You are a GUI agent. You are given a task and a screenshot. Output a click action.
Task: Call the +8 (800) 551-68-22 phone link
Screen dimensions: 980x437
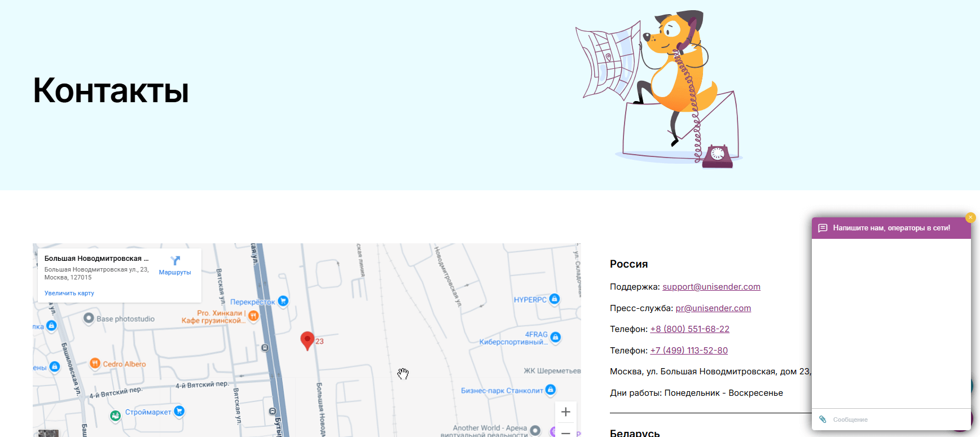click(x=689, y=329)
